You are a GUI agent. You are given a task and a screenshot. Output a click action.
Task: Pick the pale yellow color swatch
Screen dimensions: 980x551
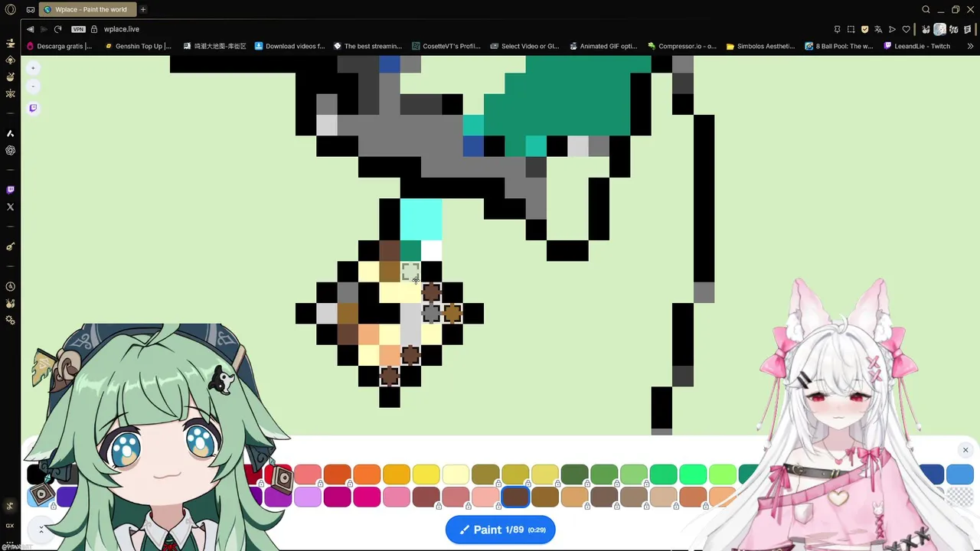click(x=456, y=474)
